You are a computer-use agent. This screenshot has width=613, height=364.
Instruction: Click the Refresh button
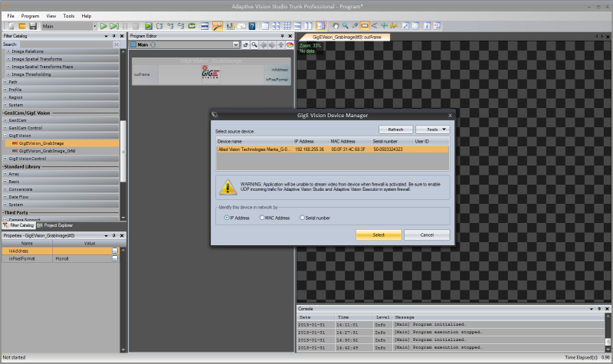pyautogui.click(x=395, y=130)
